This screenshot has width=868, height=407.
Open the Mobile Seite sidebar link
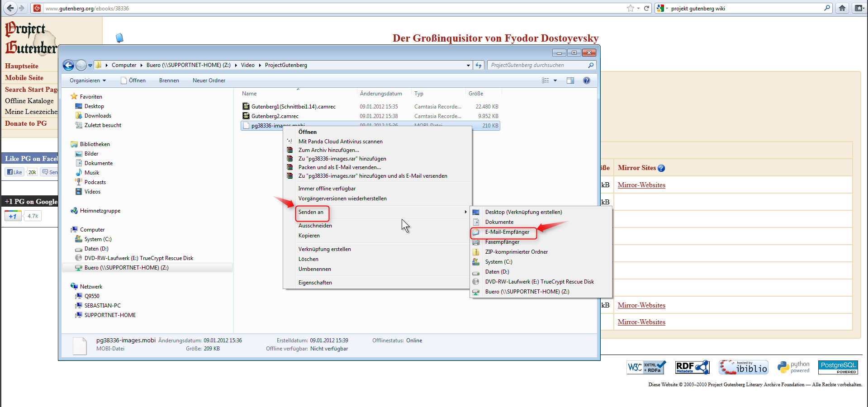click(24, 78)
